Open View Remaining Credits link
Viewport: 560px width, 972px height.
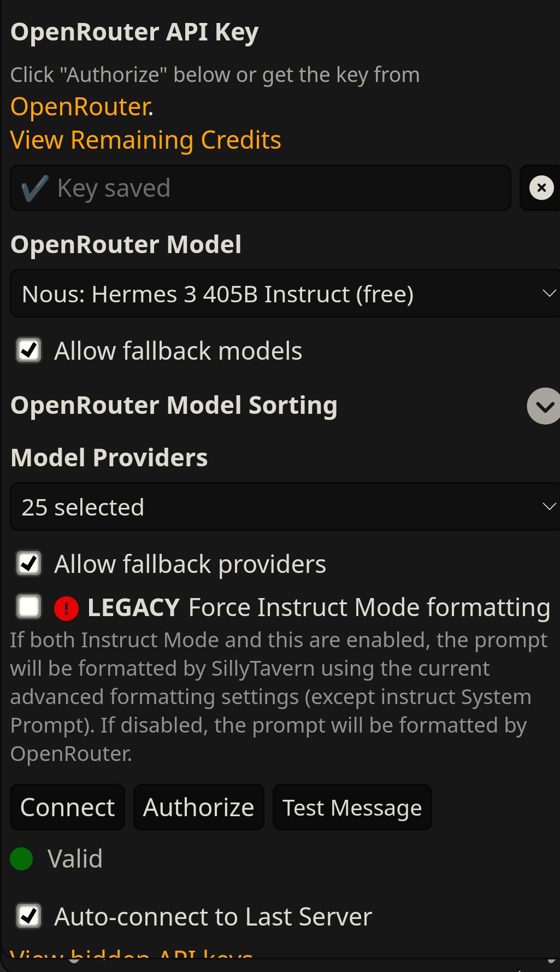tap(146, 140)
